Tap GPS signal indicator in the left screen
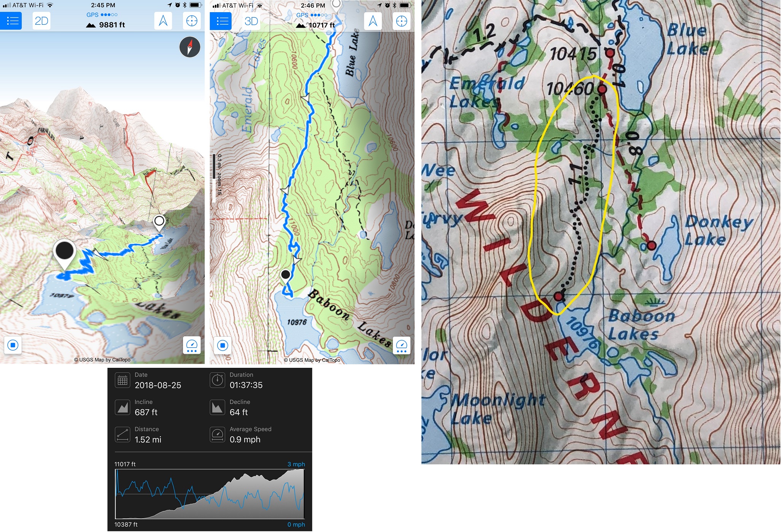 (x=102, y=14)
